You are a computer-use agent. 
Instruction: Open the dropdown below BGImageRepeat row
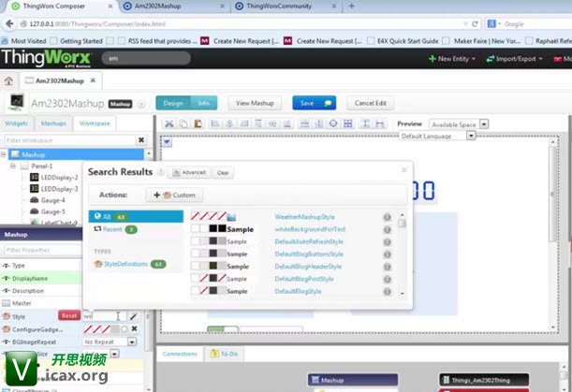[114, 354]
